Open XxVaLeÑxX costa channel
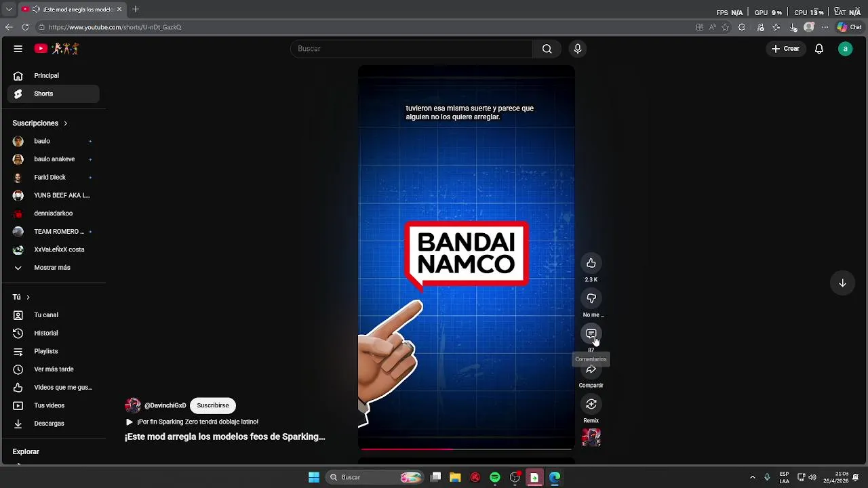The width and height of the screenshot is (868, 488). coord(54,249)
